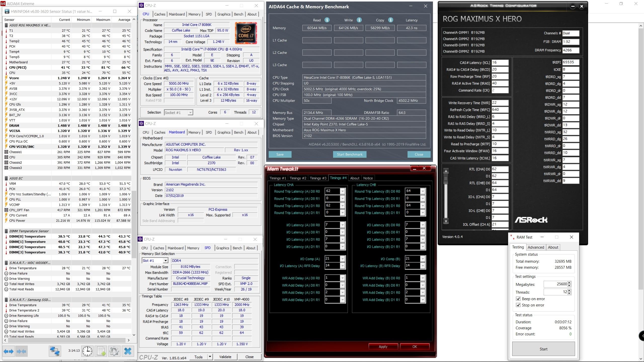This screenshot has width=644, height=362.
Task: Click Validate button in CPU-Z
Action: 225,357
